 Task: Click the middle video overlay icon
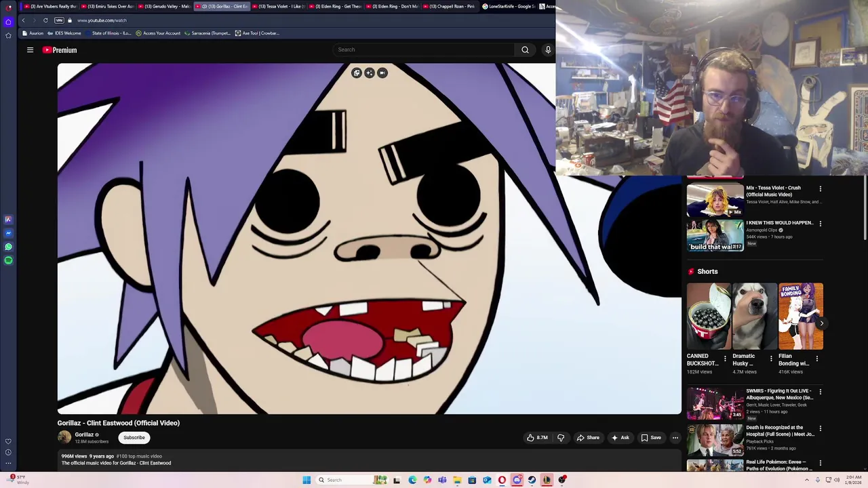[x=370, y=73]
